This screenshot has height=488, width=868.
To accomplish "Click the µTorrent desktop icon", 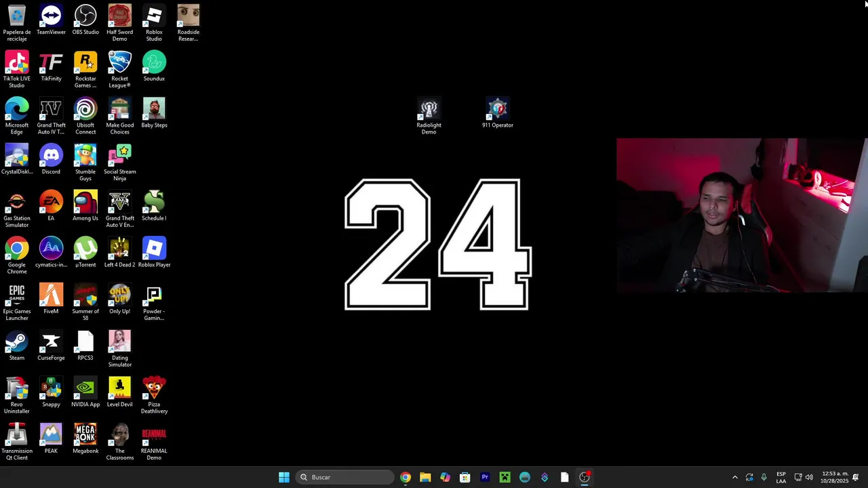I will pyautogui.click(x=85, y=253).
